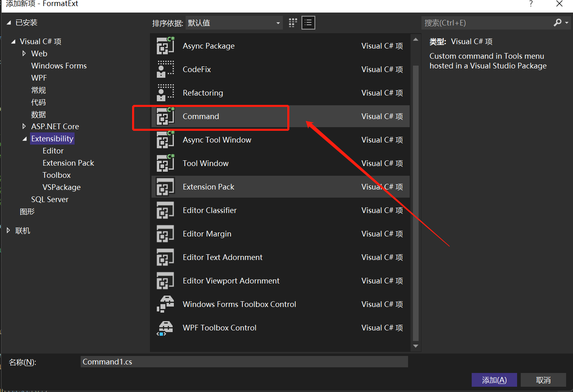This screenshot has width=573, height=392.
Task: Select Windows Forms Toolbox Control name
Action: click(239, 304)
